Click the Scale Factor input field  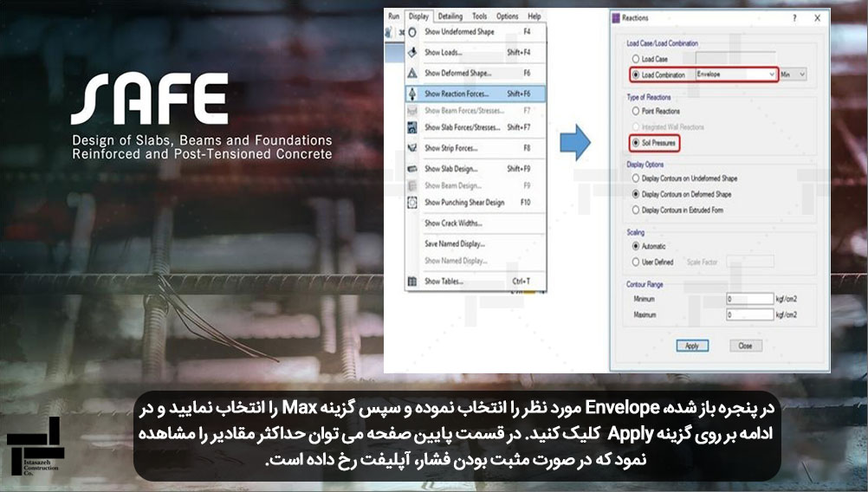coord(749,262)
